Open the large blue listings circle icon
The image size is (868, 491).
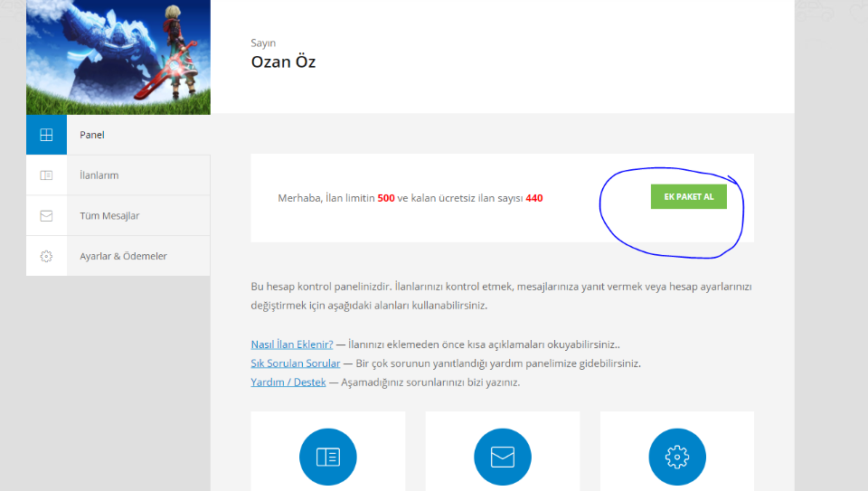pyautogui.click(x=327, y=457)
